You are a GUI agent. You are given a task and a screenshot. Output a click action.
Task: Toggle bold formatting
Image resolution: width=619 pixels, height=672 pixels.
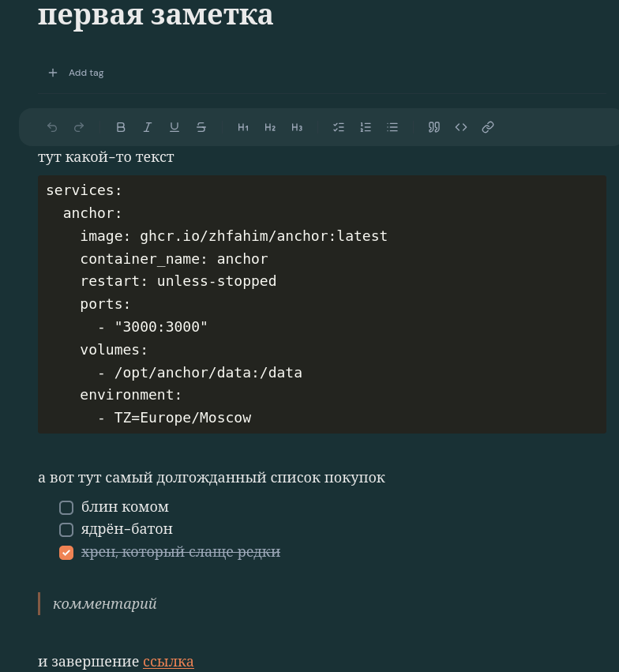pyautogui.click(x=121, y=127)
